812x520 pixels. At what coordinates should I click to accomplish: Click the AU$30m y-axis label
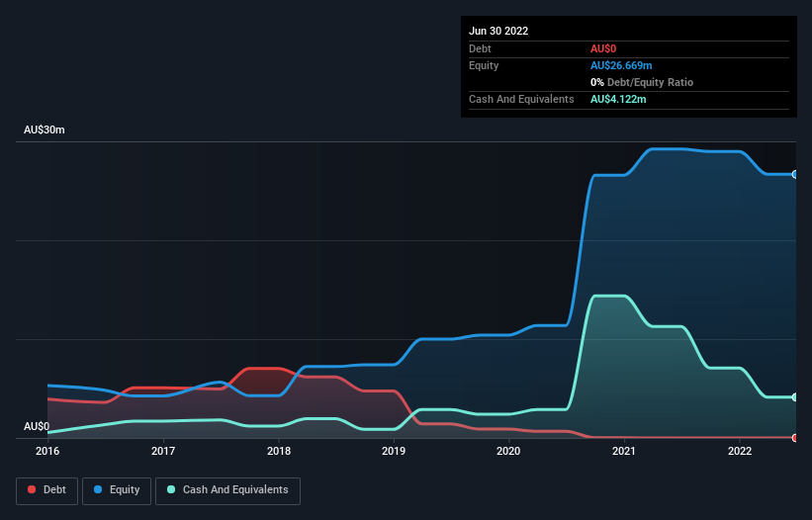(x=45, y=130)
